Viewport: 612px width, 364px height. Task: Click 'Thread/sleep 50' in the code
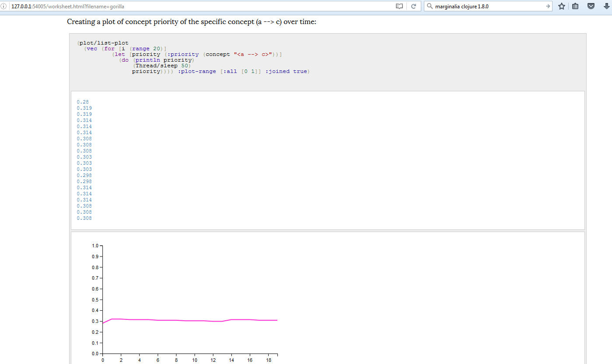point(162,66)
